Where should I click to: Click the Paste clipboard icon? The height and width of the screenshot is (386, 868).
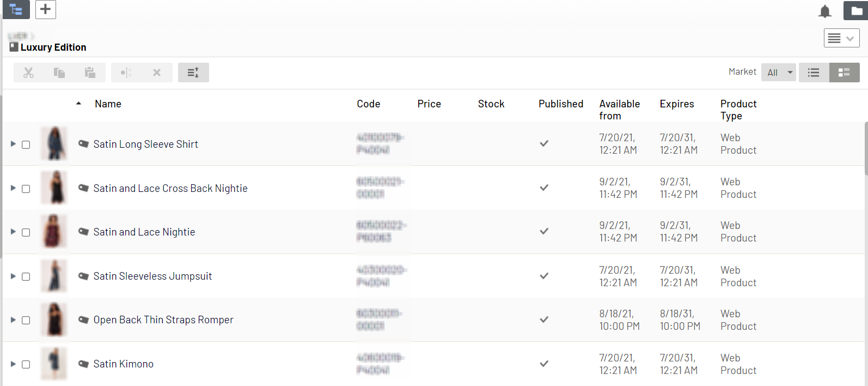click(90, 73)
